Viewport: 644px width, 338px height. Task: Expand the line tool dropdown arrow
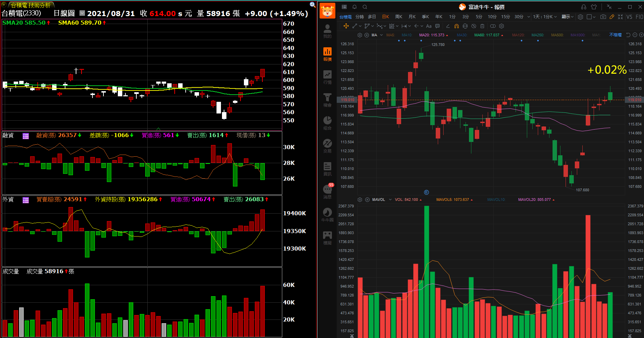click(360, 26)
